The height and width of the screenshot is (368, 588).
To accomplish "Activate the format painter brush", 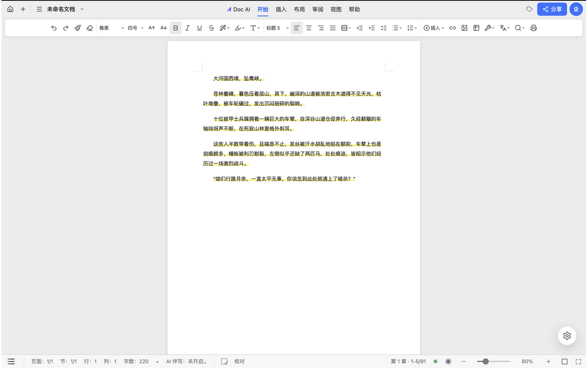I will tap(78, 28).
